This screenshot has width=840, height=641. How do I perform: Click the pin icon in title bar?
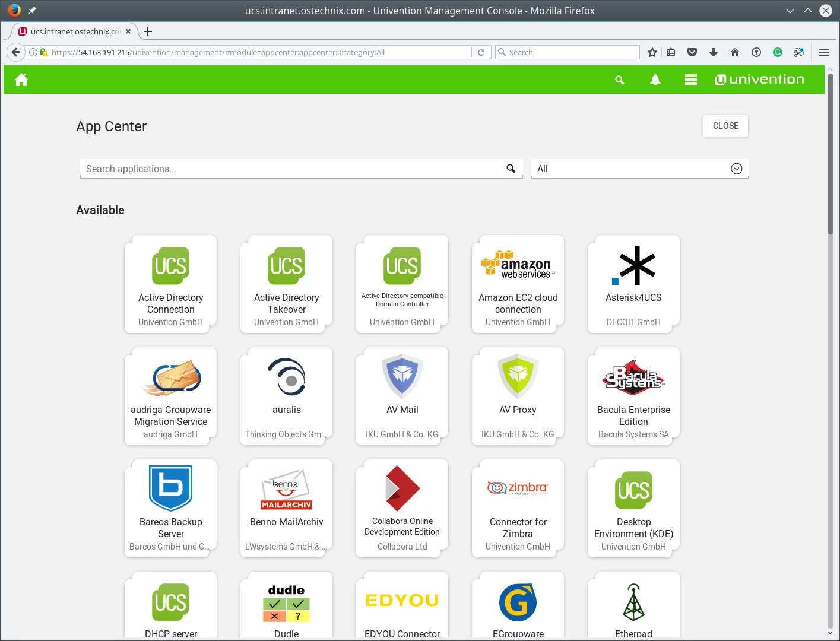32,11
